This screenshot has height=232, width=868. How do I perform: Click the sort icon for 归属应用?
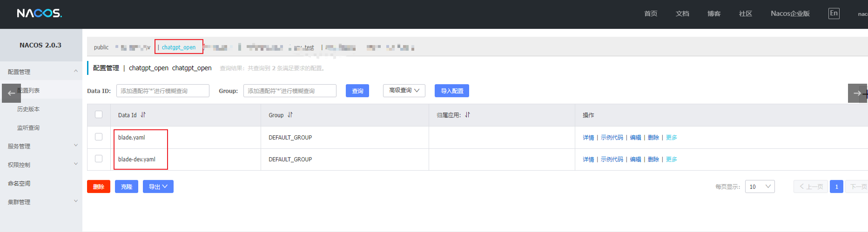tap(467, 115)
